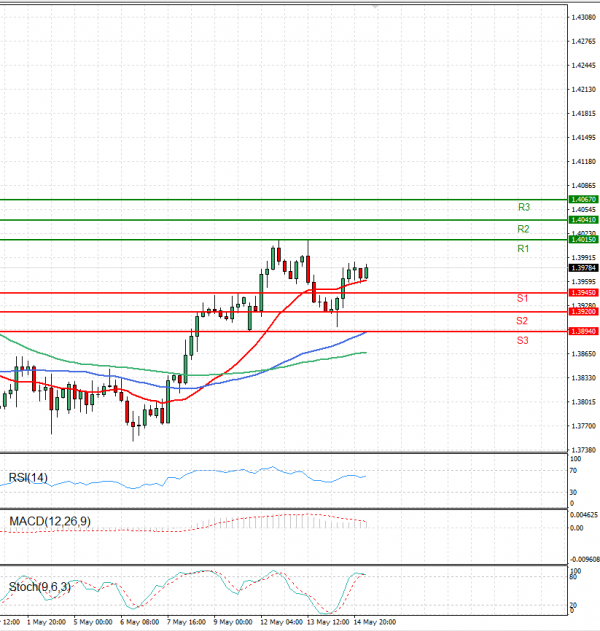Click the 1.43080 price axis value
Screen dimensions: 600x631
584,17
